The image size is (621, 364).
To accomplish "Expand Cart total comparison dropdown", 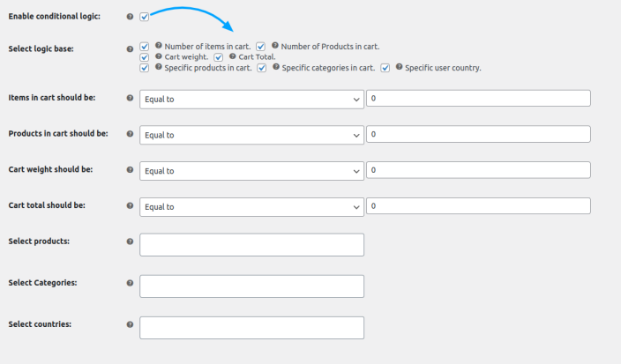I will [251, 206].
